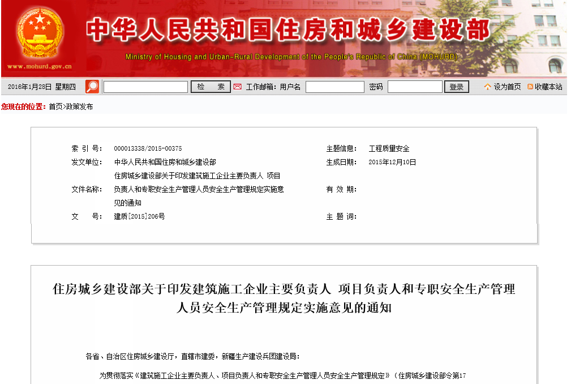Click the orange house homepage icon

[487, 87]
